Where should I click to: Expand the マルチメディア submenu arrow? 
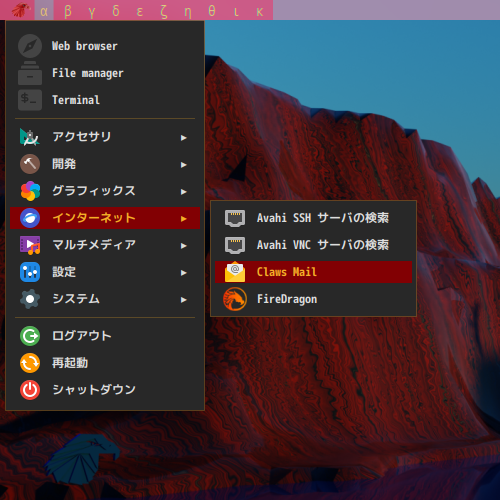183,245
